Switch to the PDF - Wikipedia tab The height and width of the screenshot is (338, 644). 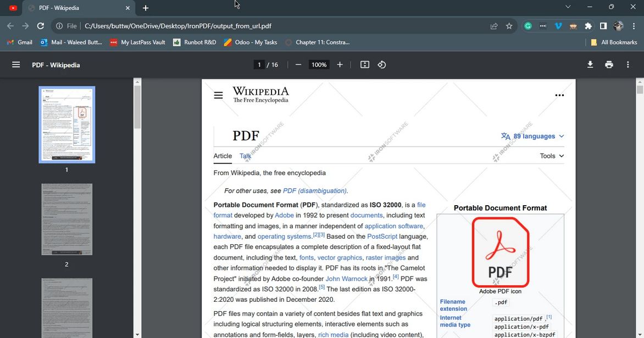pos(78,8)
